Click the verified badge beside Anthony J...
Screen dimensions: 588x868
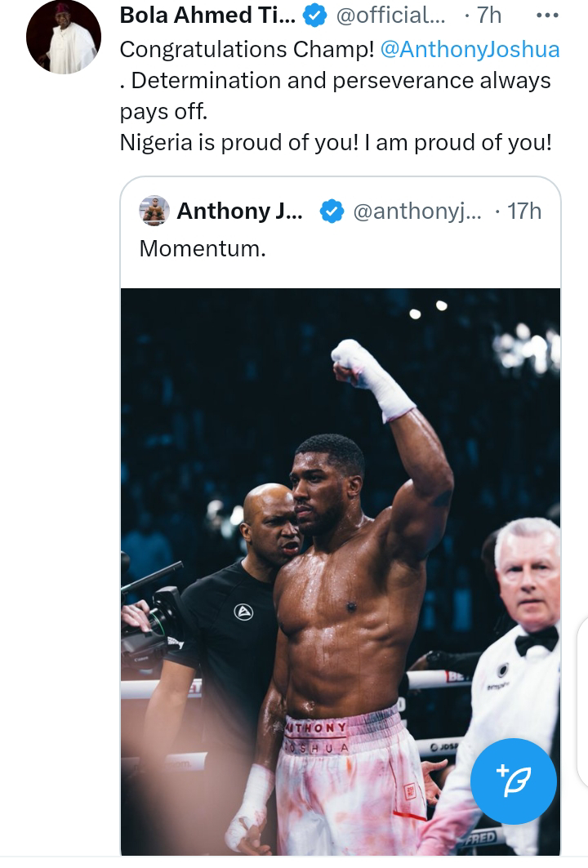331,211
